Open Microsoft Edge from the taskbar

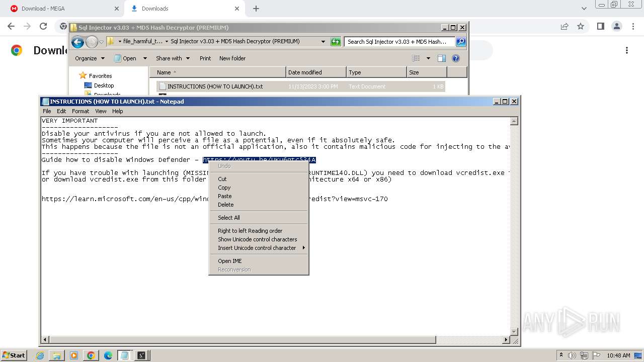pos(108,355)
